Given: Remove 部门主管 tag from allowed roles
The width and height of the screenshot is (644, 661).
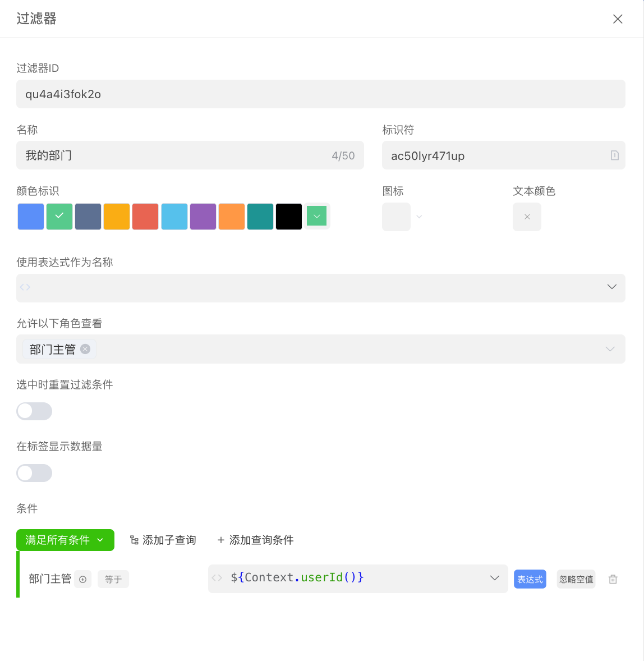Looking at the screenshot, I should coord(85,348).
